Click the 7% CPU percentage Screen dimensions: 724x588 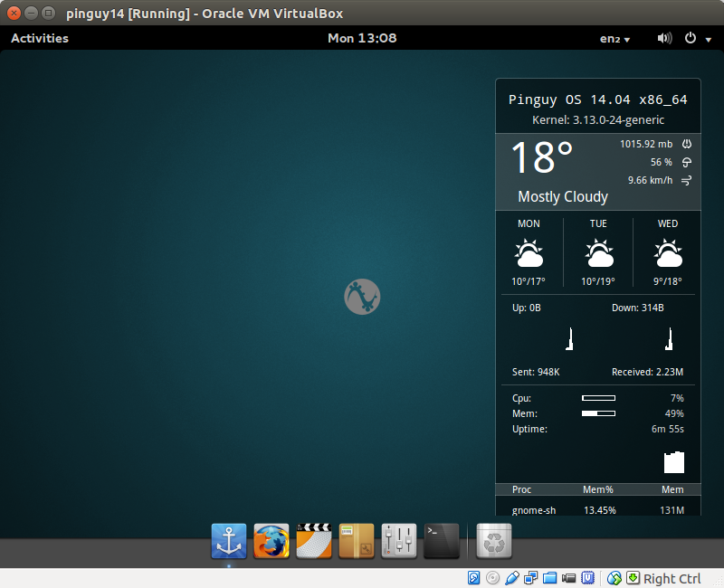coord(677,398)
